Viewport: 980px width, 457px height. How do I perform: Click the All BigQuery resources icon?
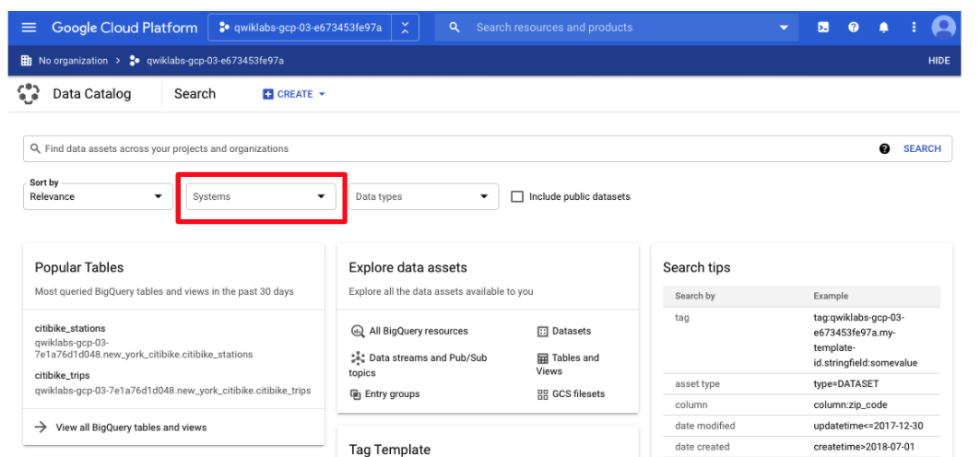coord(358,331)
